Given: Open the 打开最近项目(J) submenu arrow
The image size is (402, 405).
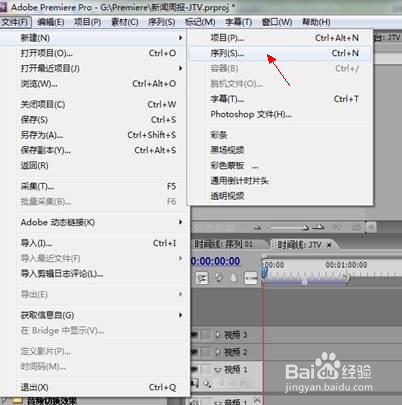Looking at the screenshot, I should pos(180,68).
